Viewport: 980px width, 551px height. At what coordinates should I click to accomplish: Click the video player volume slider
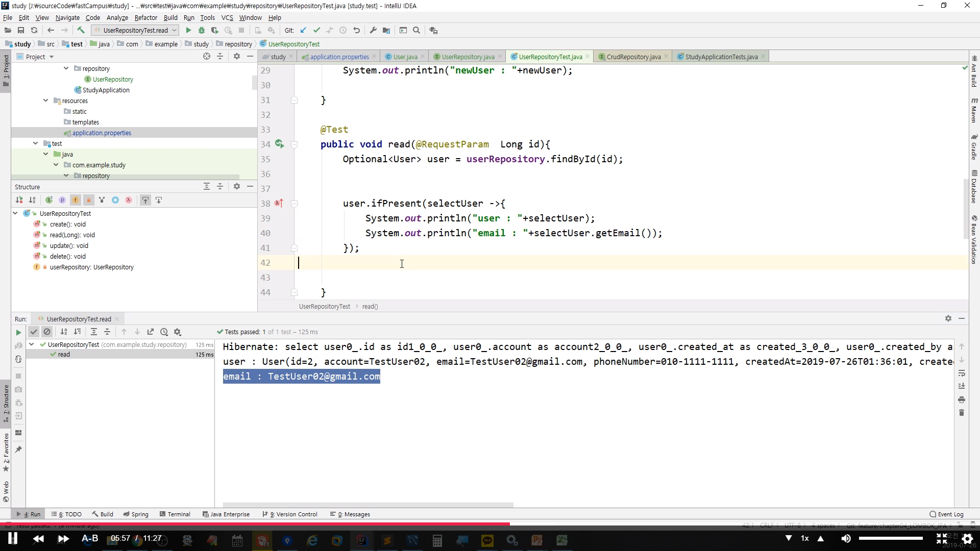pos(891,538)
